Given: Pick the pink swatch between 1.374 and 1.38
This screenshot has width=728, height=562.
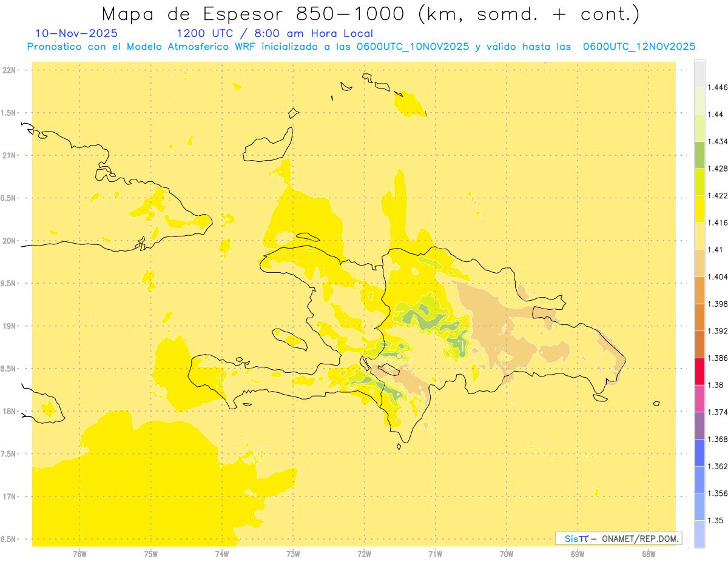Looking at the screenshot, I should click(x=699, y=398).
